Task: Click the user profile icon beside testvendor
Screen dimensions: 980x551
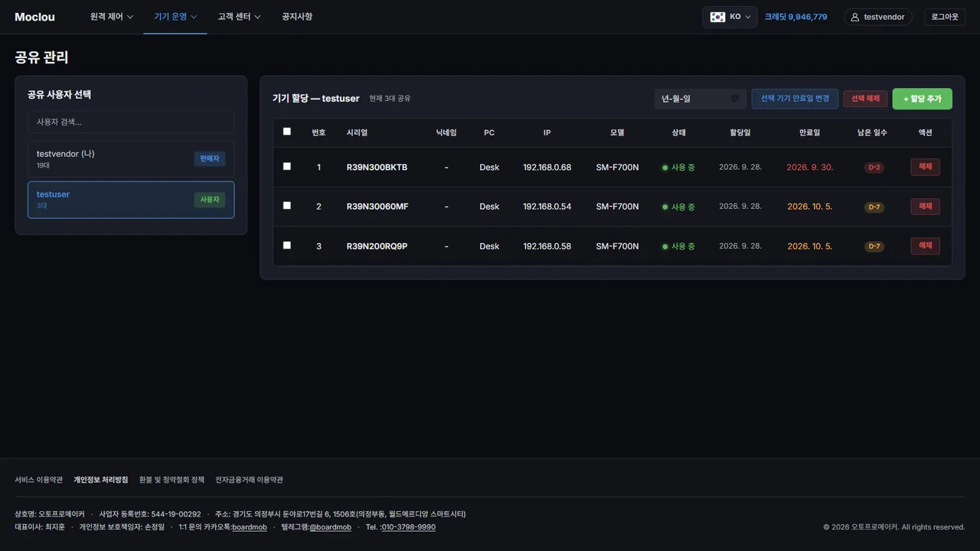Action: pos(855,17)
